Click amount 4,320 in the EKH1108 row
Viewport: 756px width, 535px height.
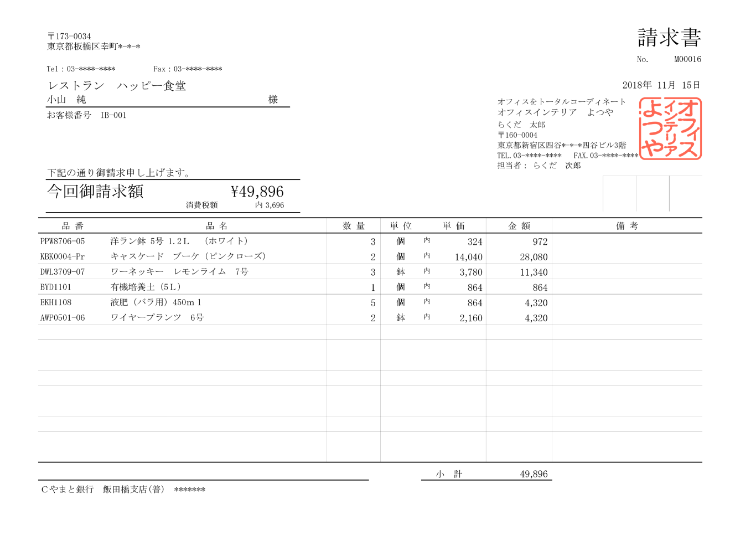coord(536,303)
